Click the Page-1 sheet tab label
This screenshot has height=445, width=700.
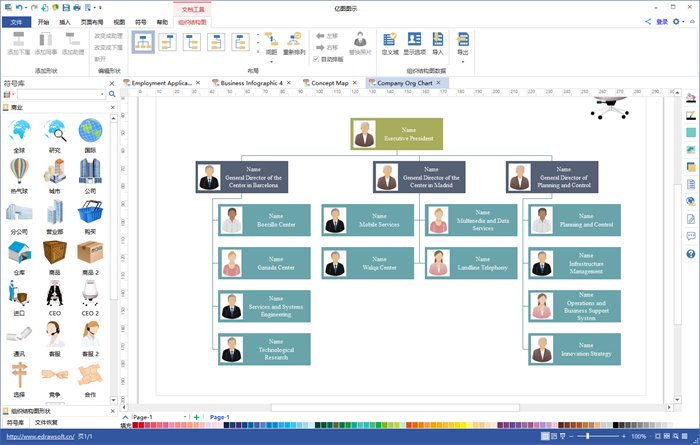[220, 417]
